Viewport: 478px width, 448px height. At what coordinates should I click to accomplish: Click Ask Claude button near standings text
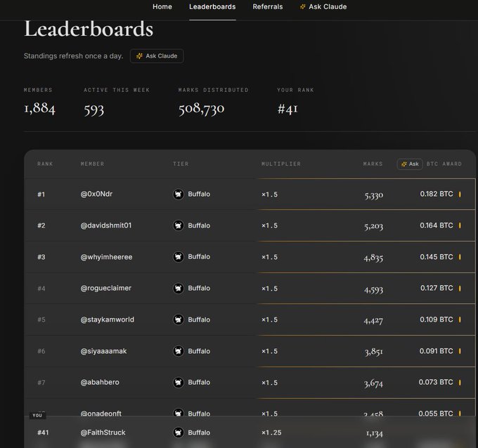click(x=157, y=56)
